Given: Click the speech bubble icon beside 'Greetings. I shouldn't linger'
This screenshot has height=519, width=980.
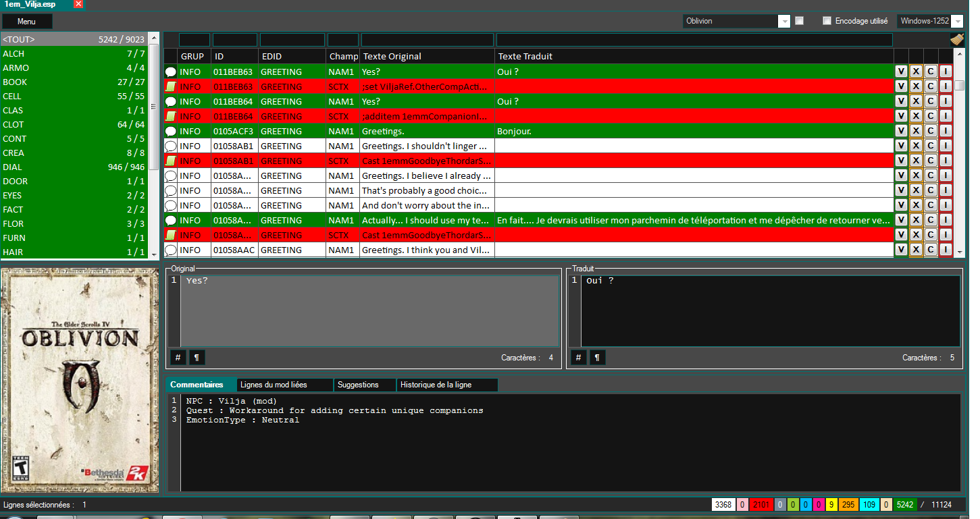Looking at the screenshot, I should click(171, 146).
